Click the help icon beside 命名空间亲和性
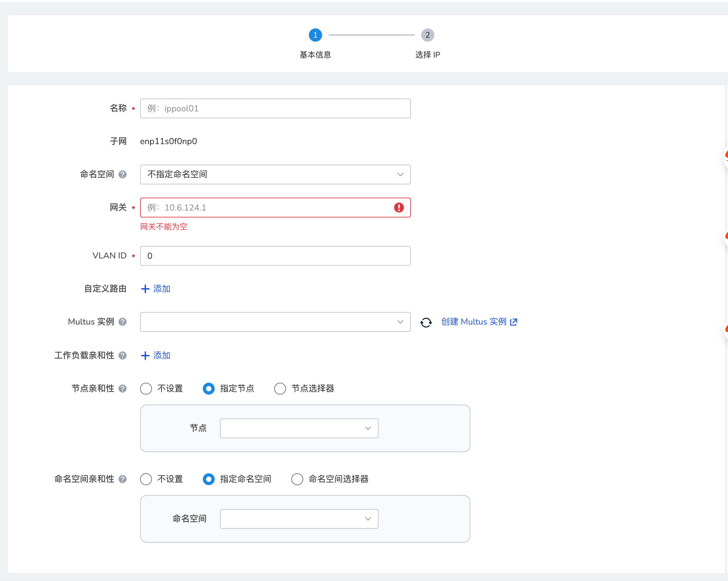The width and height of the screenshot is (728, 581). [x=123, y=479]
